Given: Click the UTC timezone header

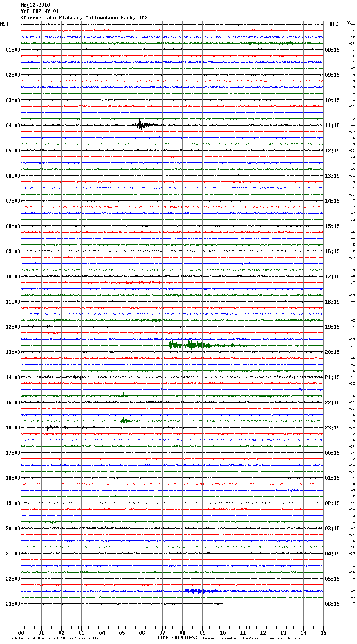Looking at the screenshot, I should (334, 24).
